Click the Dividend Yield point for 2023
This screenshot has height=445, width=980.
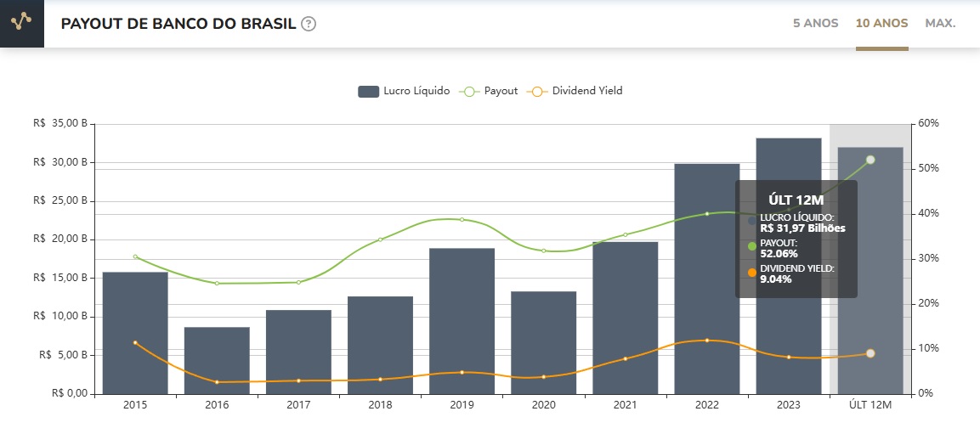pos(789,357)
